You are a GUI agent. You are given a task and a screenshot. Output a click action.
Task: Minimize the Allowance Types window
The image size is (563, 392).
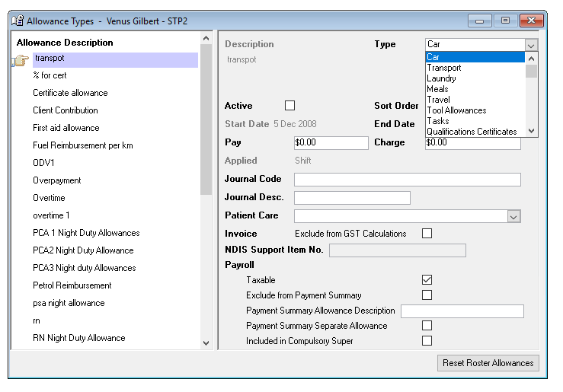[480, 21]
